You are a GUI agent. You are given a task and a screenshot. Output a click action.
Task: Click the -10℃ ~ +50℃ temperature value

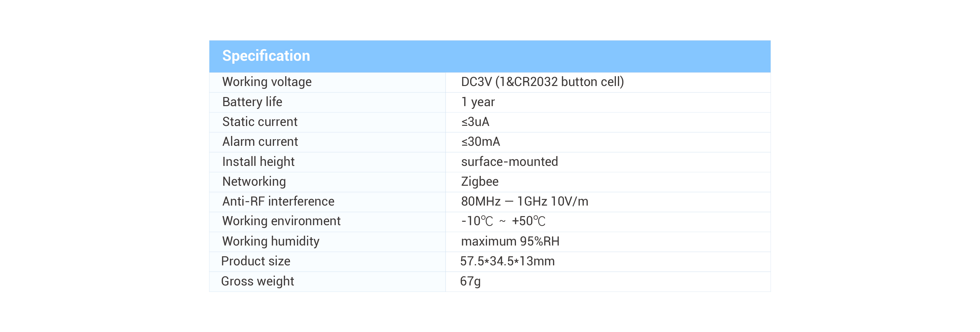[x=503, y=221]
